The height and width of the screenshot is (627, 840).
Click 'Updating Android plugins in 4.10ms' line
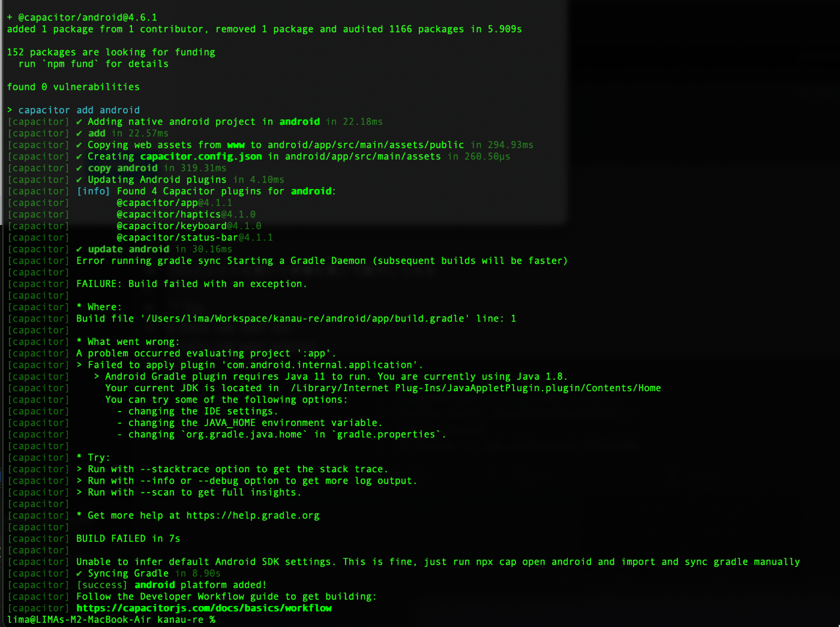[x=180, y=179]
